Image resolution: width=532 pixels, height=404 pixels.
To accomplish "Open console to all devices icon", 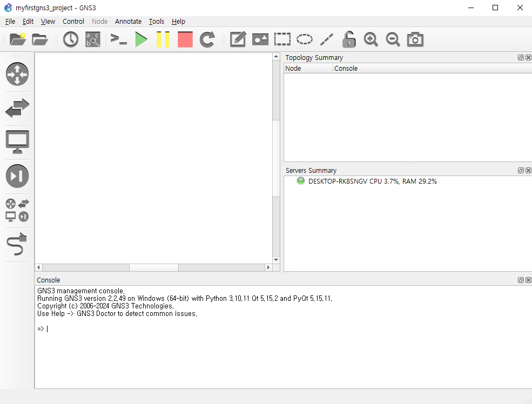I will coord(119,39).
